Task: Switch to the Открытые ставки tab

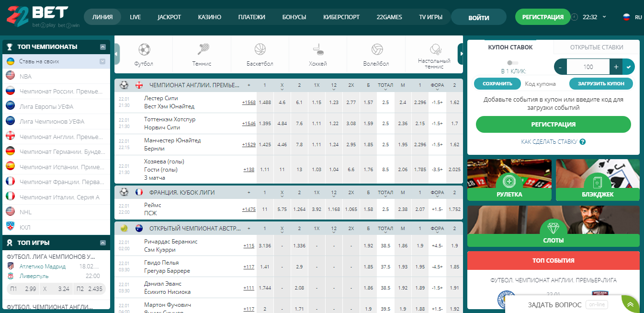Action: 597,47
